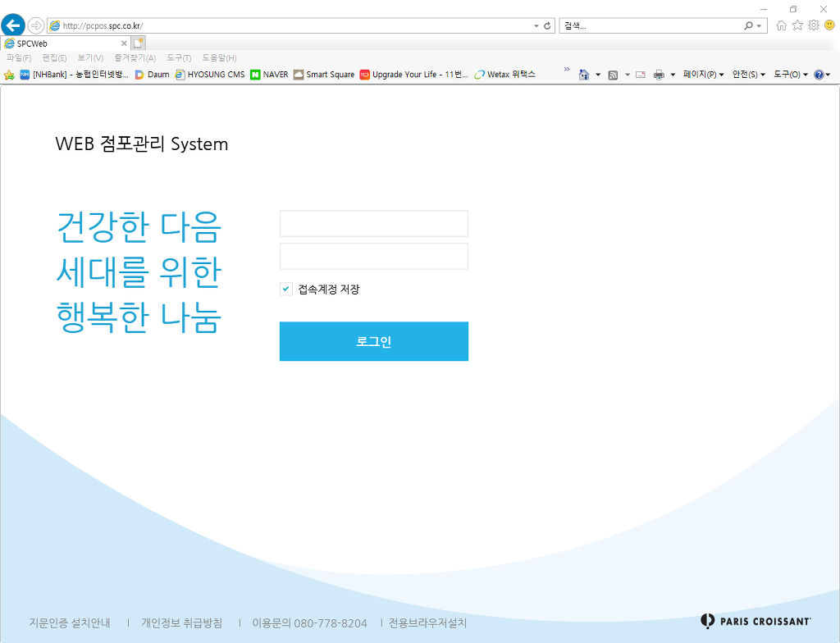
Task: Click the Home icon beside the star
Action: point(782,25)
